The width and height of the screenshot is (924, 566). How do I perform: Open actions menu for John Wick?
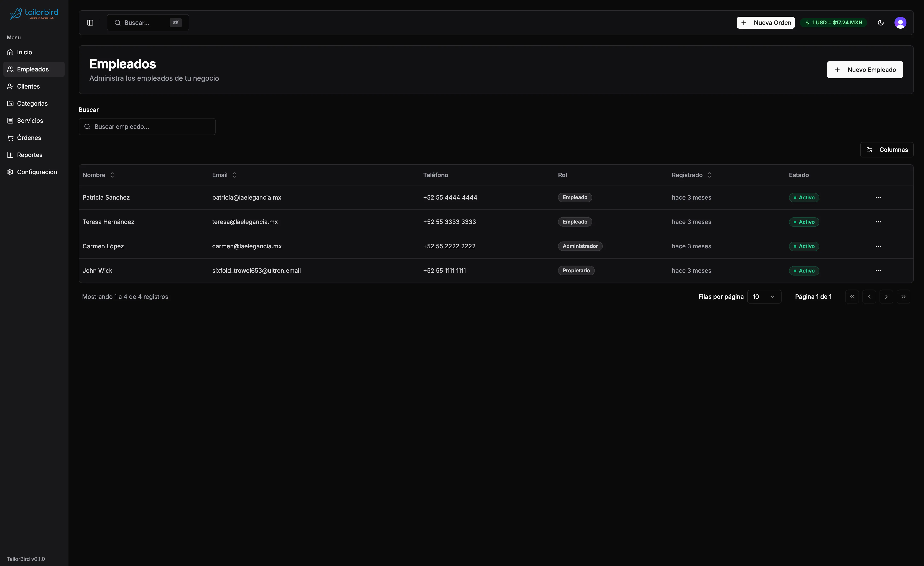(x=878, y=270)
